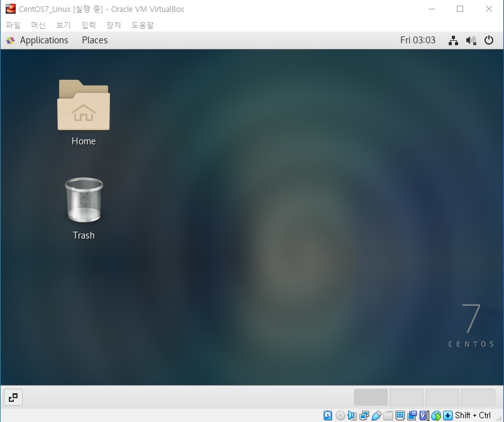Open the 장치 menu
Image resolution: width=504 pixels, height=422 pixels.
[x=114, y=25]
